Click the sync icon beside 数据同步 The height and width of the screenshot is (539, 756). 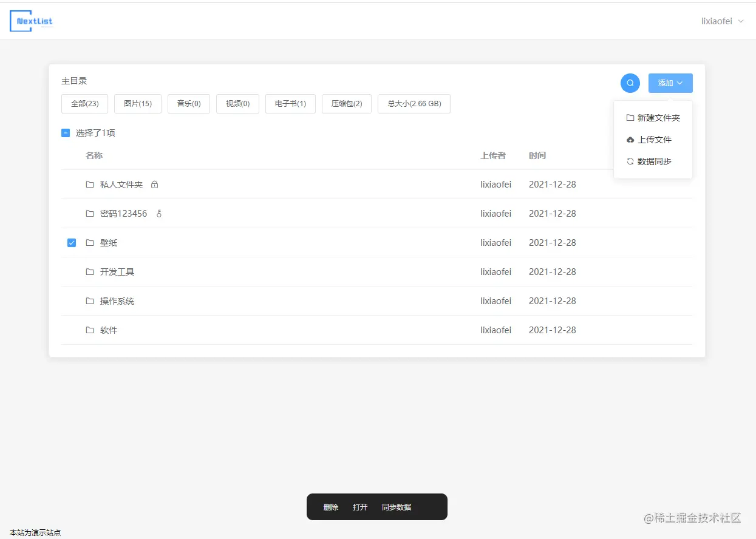630,161
